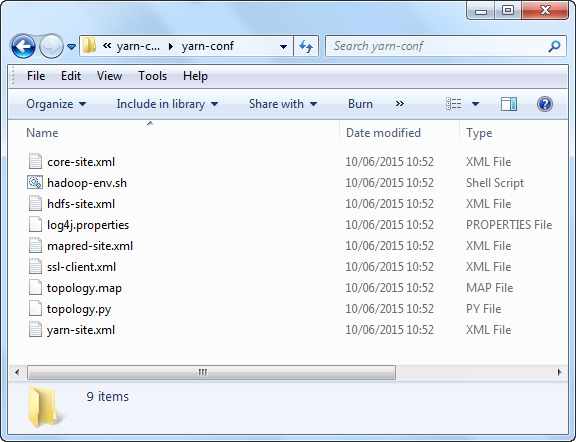Viewport: 576px width, 442px height.
Task: Open the Help menu
Action: [x=195, y=76]
